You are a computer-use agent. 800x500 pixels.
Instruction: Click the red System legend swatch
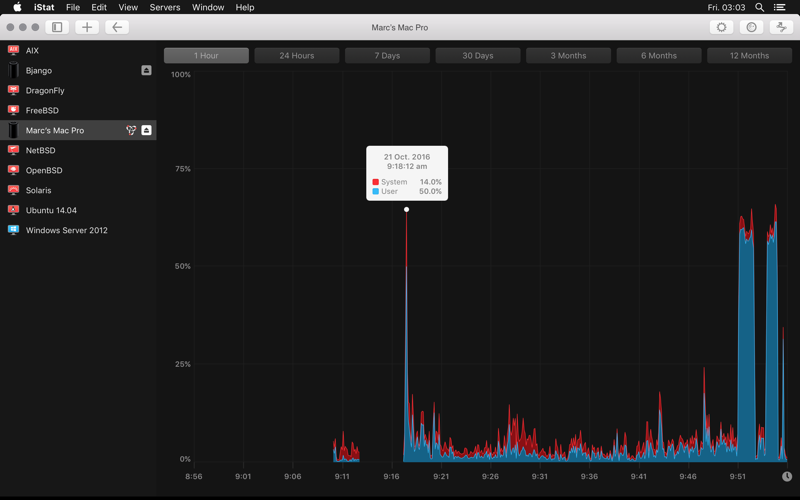click(376, 182)
